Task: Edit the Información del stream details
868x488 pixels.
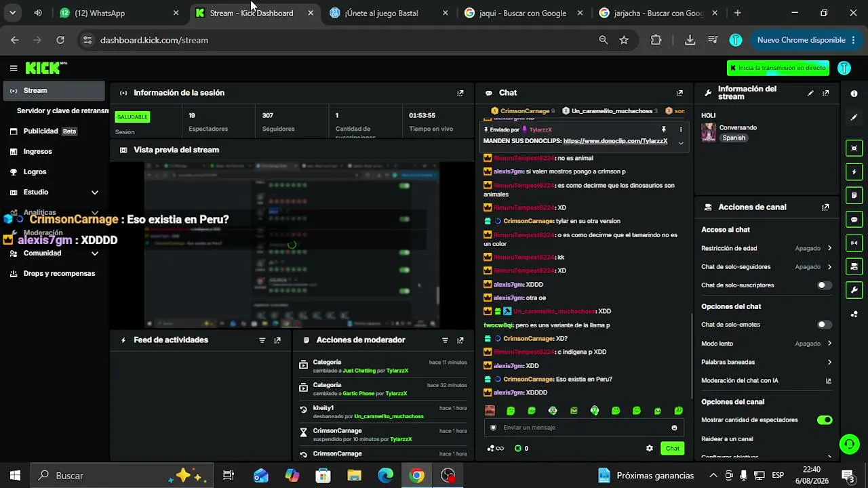Action: (x=810, y=93)
